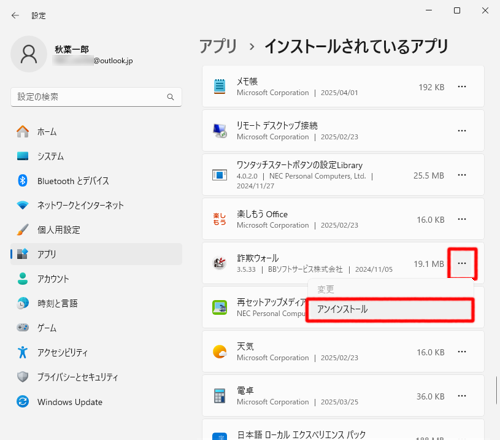
Task: Click the Windows Update sync icon
Action: [23, 401]
